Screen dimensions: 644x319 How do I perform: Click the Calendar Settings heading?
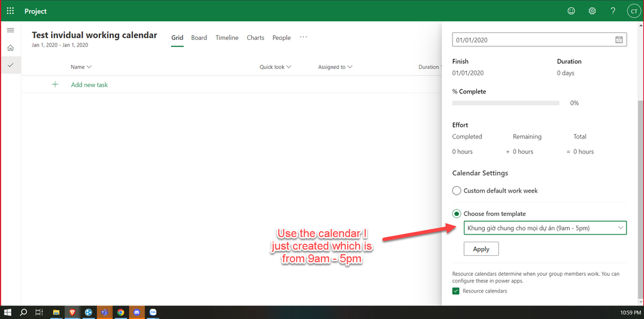[x=480, y=173]
